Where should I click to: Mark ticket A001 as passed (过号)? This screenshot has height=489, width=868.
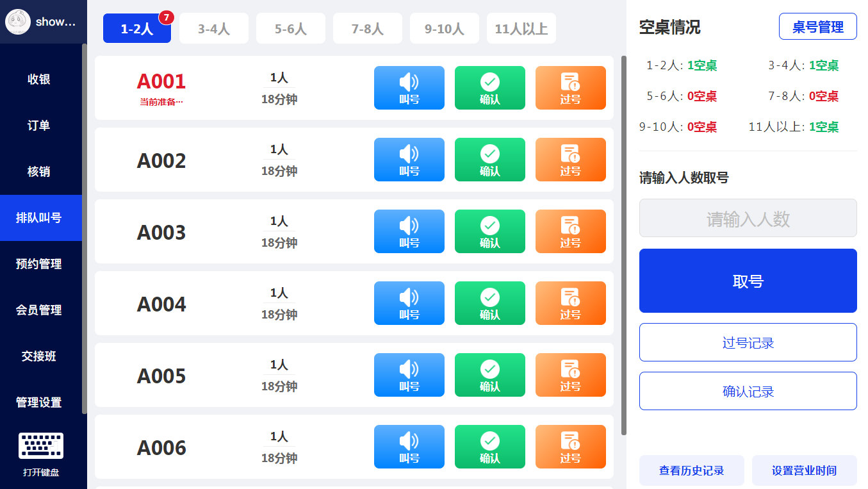click(x=570, y=88)
